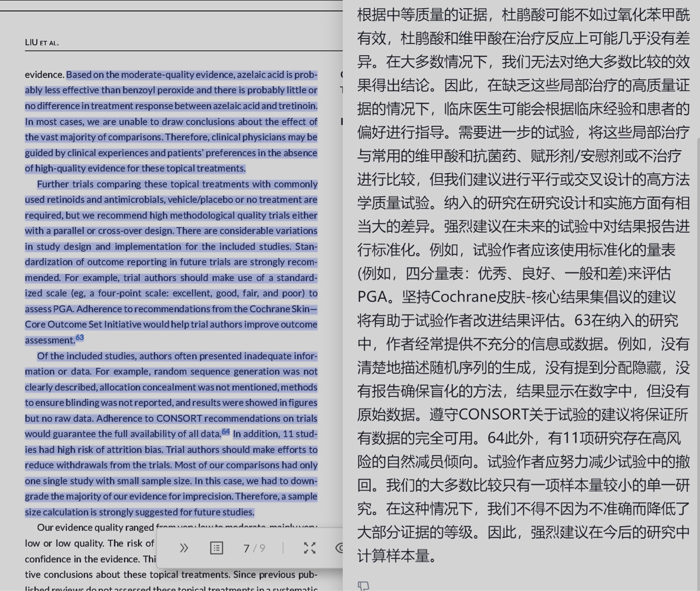The image size is (700, 591).
Task: Click the unhighlighted word "evidence." at top
Action: (x=45, y=74)
